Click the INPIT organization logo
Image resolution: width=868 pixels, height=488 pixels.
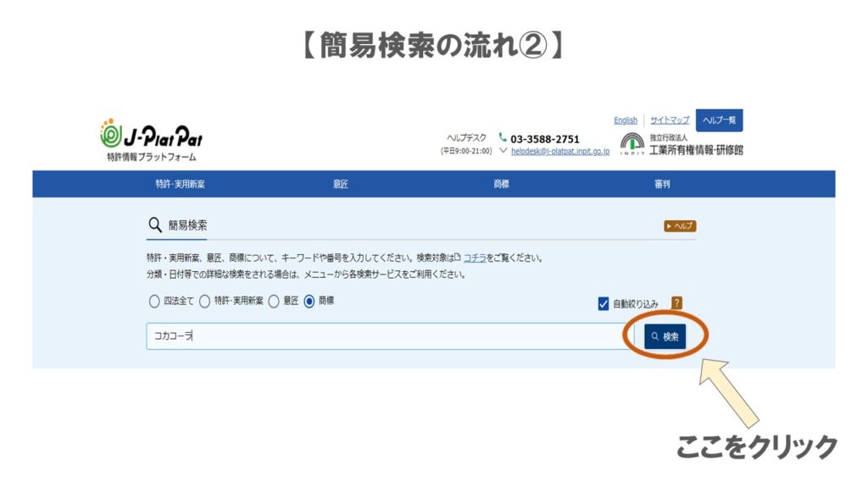(632, 144)
